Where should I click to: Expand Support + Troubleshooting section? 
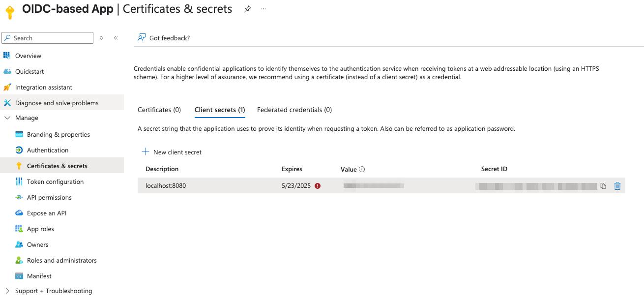pos(7,291)
